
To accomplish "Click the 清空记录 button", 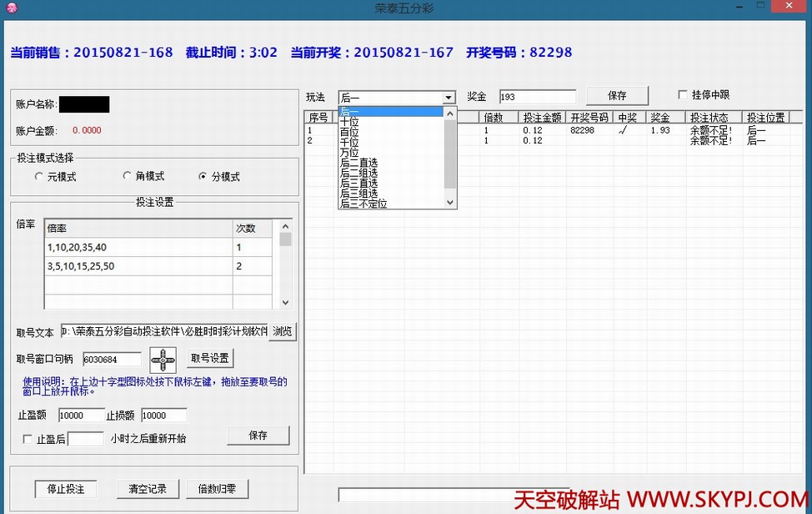I will click(x=148, y=489).
